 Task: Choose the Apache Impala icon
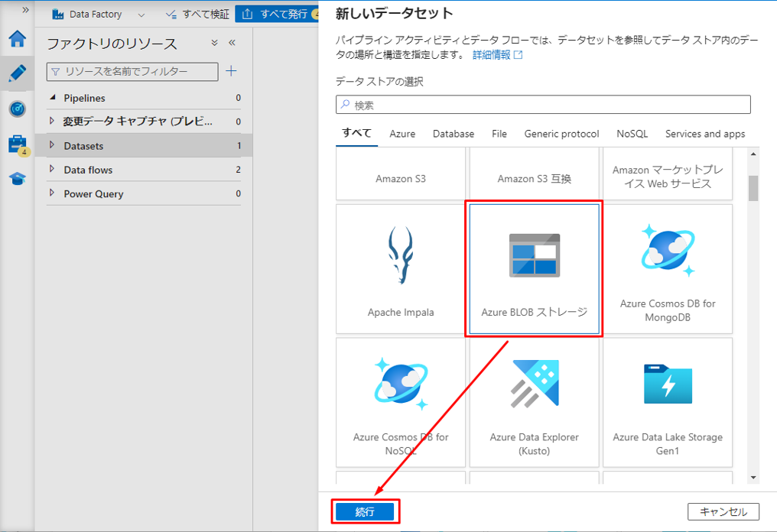[x=401, y=255]
